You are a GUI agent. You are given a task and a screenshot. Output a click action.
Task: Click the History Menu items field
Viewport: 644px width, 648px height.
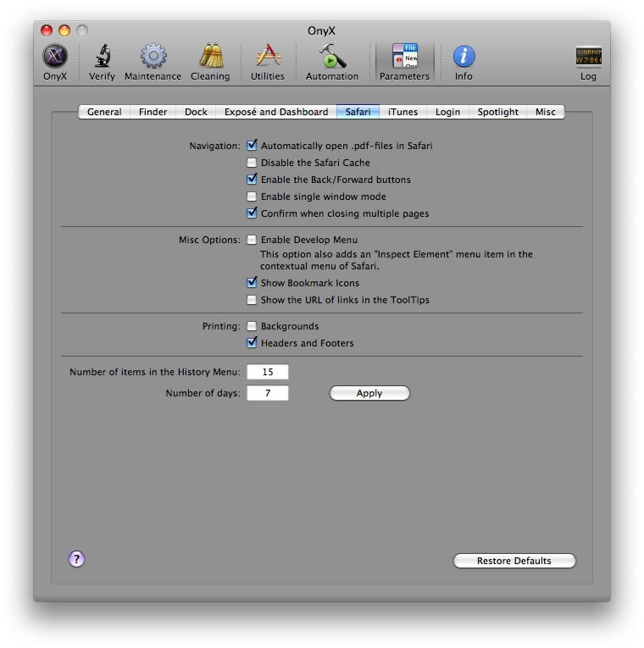[268, 372]
